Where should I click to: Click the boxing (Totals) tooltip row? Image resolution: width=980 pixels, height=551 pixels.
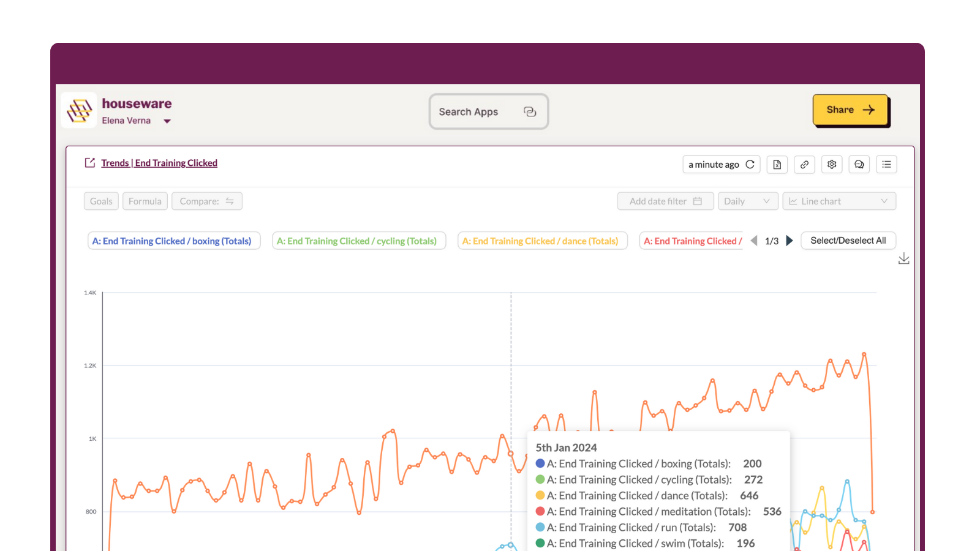649,463
